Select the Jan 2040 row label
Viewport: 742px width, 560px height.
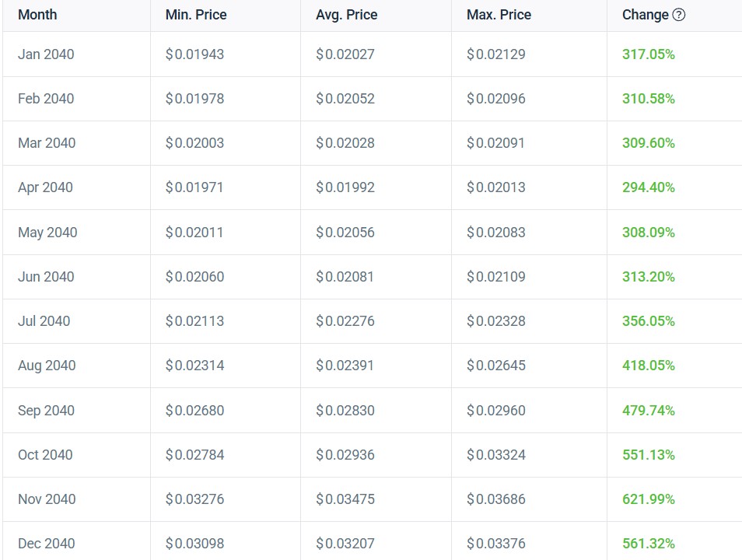pos(46,54)
